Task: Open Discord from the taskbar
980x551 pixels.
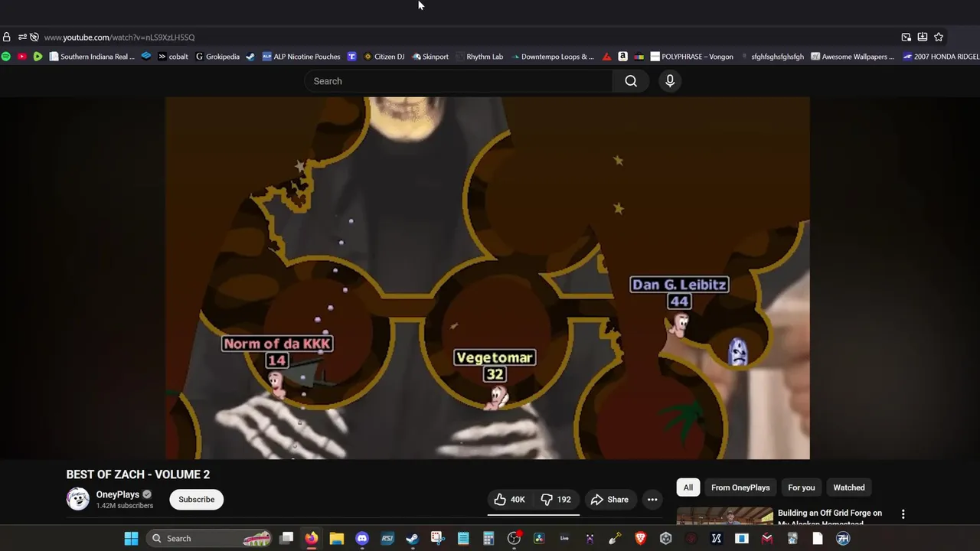Action: pyautogui.click(x=362, y=539)
